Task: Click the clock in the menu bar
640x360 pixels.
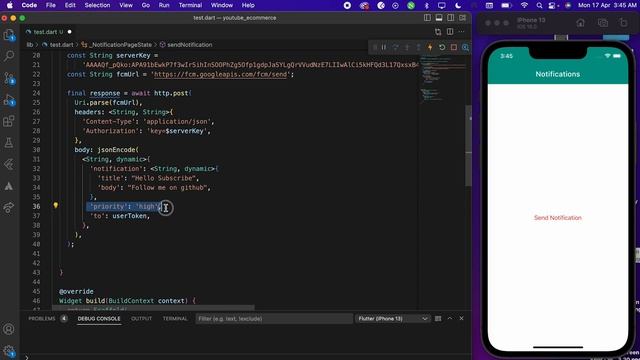Action: (607, 5)
